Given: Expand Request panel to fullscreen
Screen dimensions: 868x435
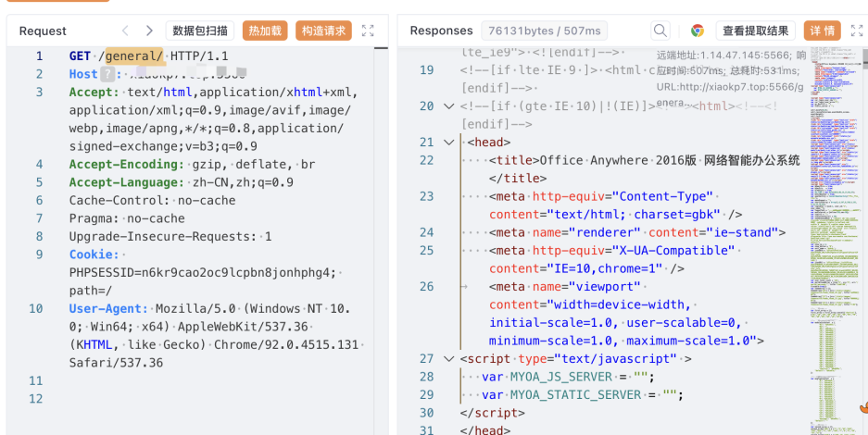Looking at the screenshot, I should (x=368, y=31).
